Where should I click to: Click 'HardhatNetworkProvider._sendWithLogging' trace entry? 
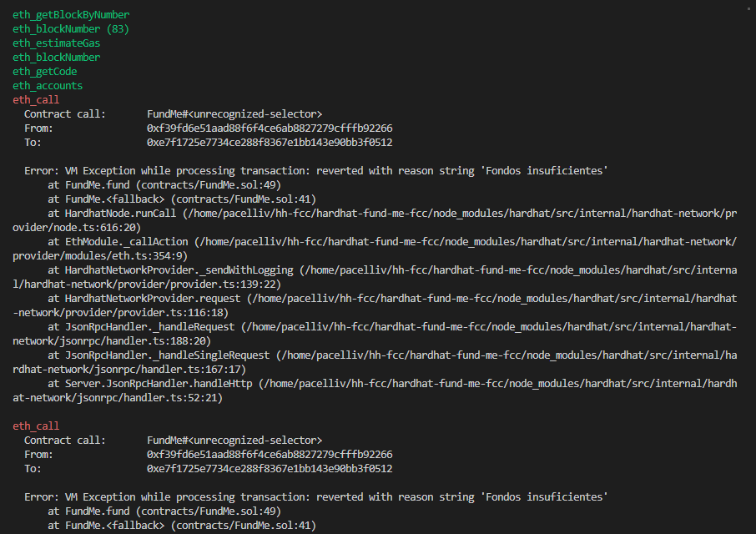179,270
